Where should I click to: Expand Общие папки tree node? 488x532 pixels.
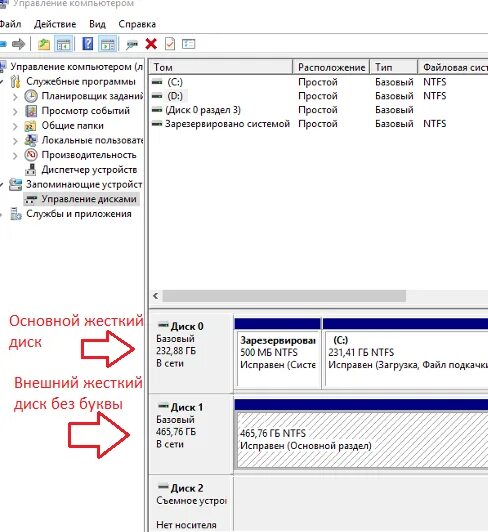pyautogui.click(x=15, y=126)
